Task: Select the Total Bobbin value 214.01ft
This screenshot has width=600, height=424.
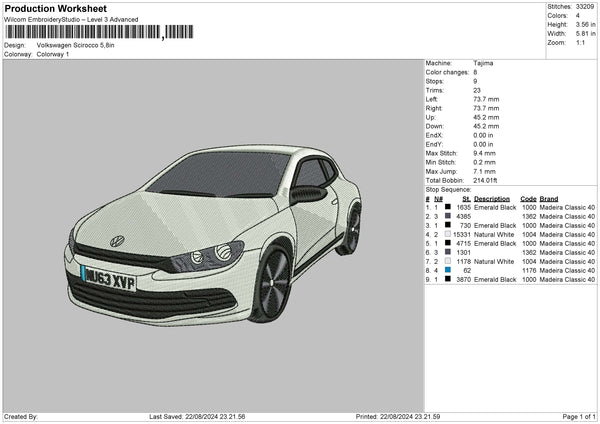Action: click(x=485, y=180)
